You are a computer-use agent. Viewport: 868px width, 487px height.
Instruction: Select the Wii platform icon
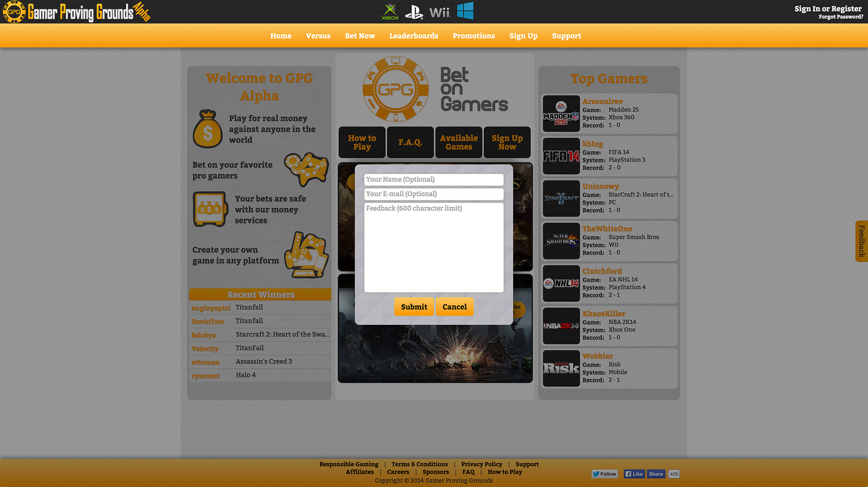tap(440, 12)
